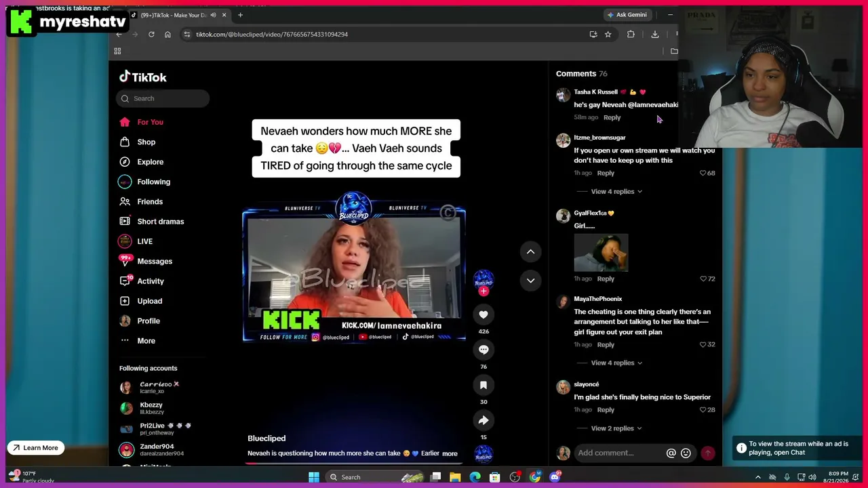Expand 2 replies under slayoncé's comment
The image size is (868, 488).
coord(616,428)
